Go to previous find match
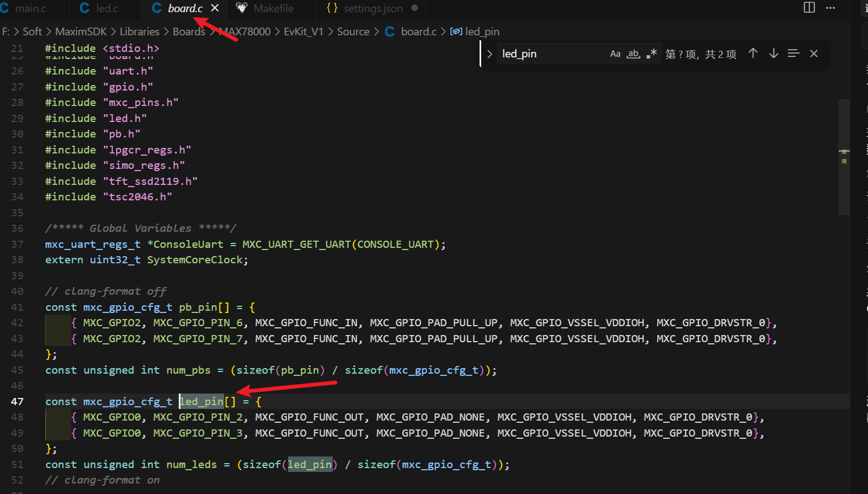The height and width of the screenshot is (494, 868). point(753,54)
